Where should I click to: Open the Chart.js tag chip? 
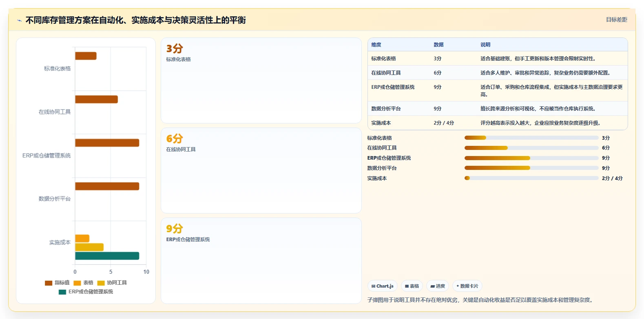click(383, 286)
